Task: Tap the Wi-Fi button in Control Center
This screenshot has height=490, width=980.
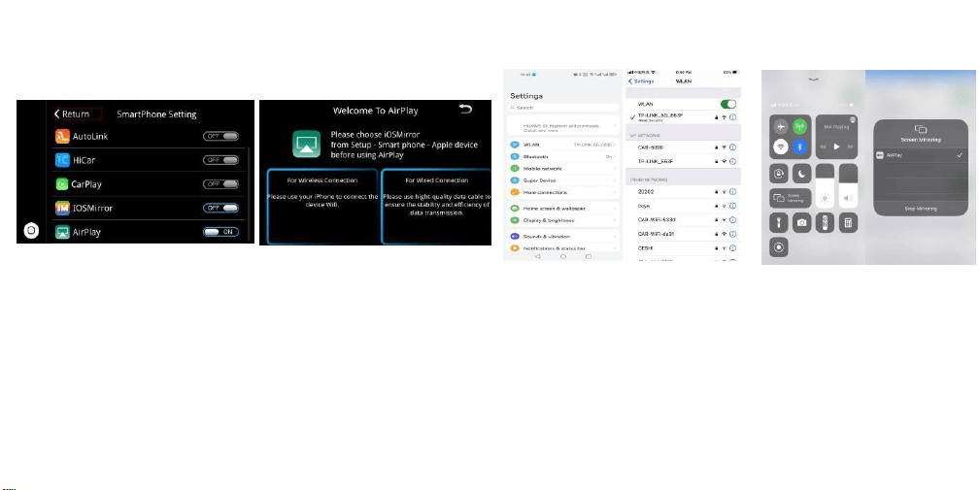Action: point(781,147)
